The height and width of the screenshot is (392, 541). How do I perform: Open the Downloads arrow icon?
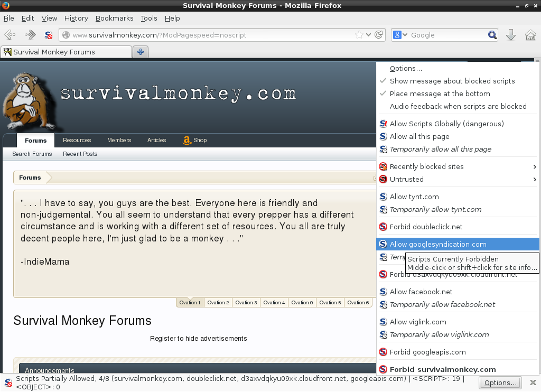coord(511,35)
